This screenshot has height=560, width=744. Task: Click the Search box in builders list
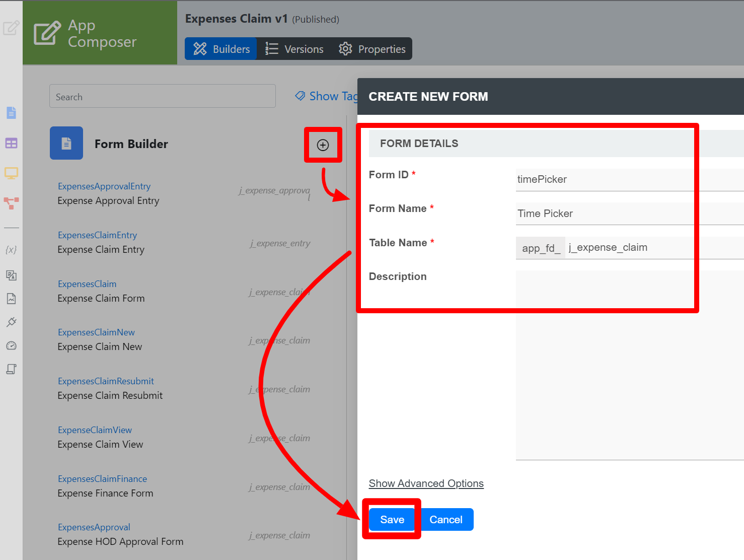162,96
